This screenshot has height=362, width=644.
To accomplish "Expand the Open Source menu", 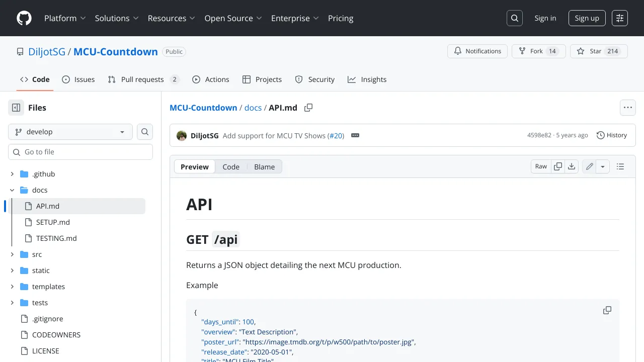I will point(233,18).
